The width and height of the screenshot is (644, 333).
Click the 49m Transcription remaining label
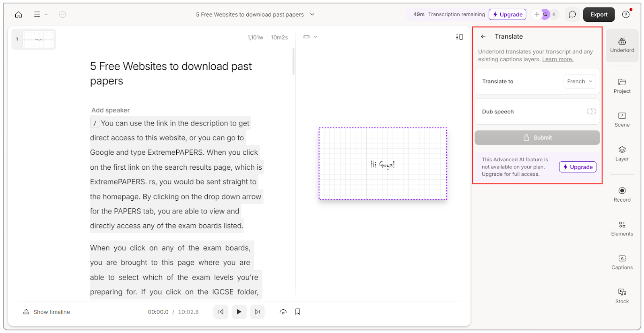449,14
